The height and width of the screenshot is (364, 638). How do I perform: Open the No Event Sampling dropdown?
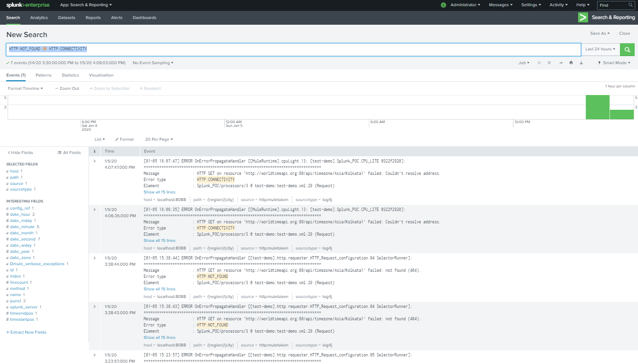[x=153, y=63]
